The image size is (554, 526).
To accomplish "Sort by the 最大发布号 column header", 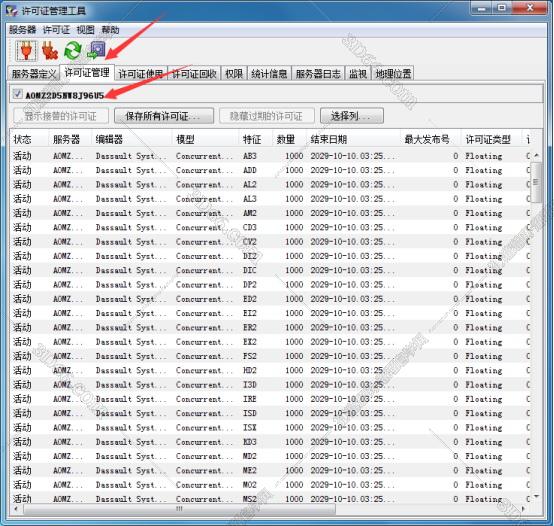I will 431,139.
